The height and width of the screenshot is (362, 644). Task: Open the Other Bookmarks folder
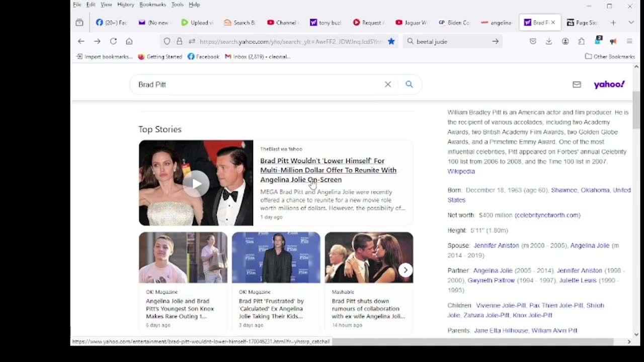610,57
